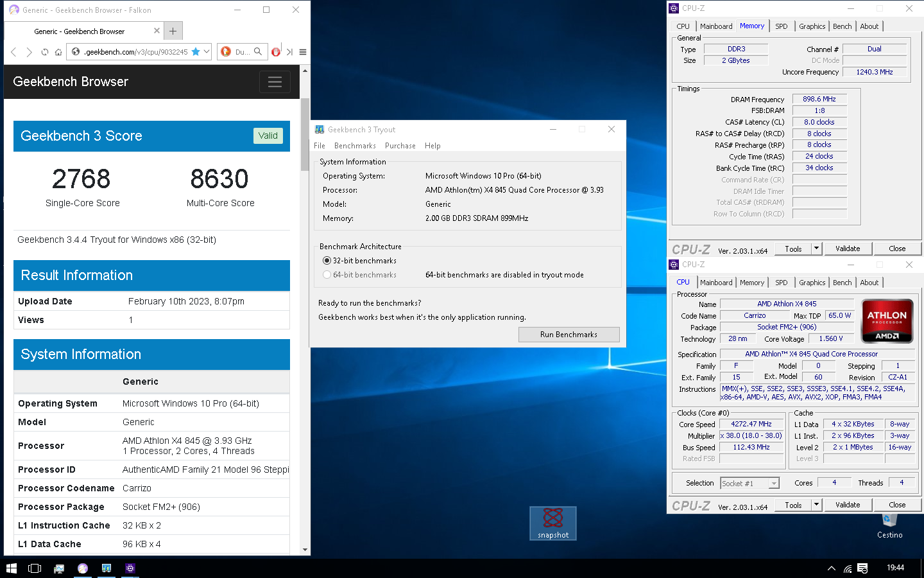Open File menu in Geekbench 3
Screen dimensions: 924x578
pos(320,146)
